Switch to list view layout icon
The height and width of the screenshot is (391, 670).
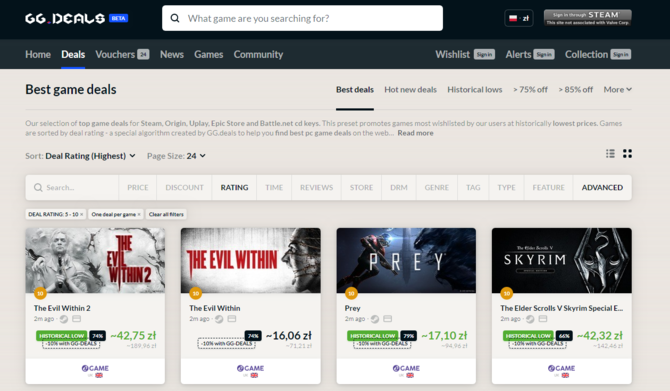610,154
